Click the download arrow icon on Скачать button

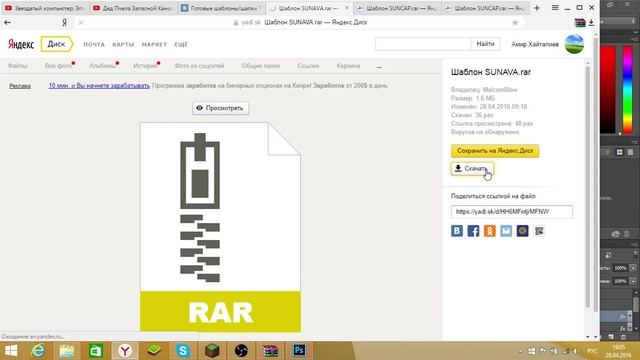pyautogui.click(x=458, y=168)
